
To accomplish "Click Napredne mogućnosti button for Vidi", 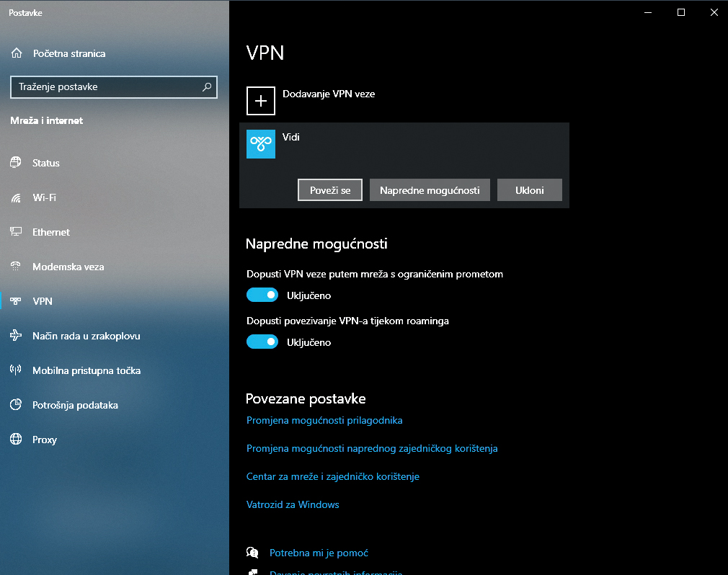I will pos(430,190).
